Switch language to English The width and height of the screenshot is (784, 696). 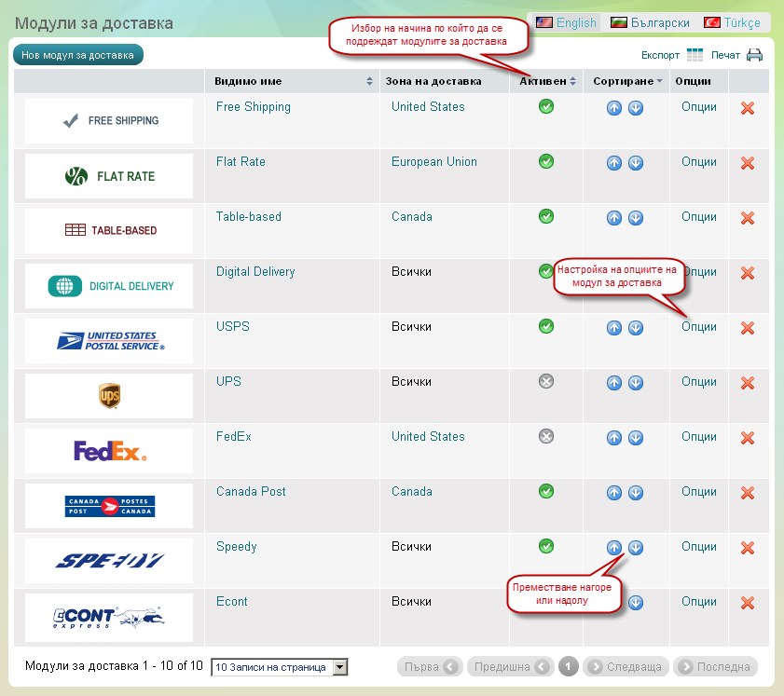(566, 22)
